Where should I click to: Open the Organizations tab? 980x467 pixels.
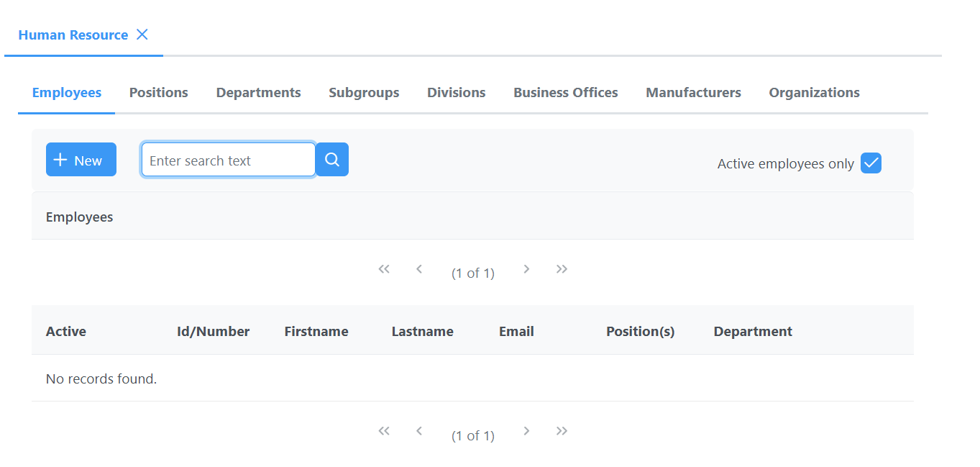tap(814, 93)
